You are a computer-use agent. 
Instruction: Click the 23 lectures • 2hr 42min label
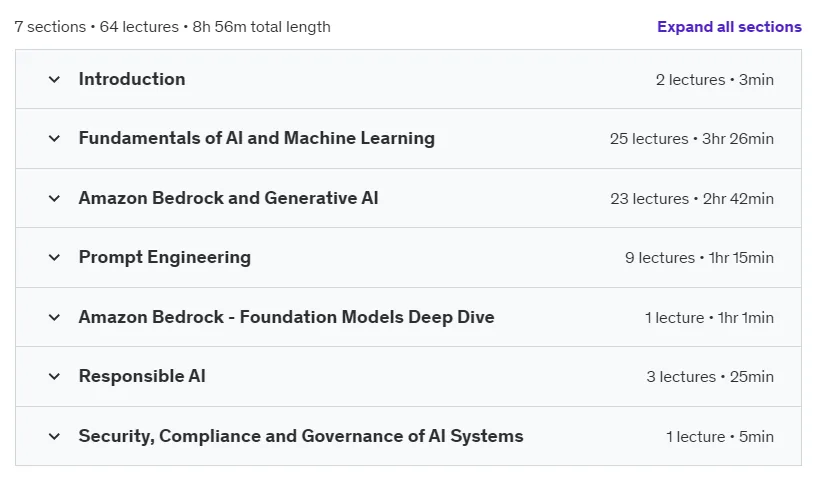point(692,198)
